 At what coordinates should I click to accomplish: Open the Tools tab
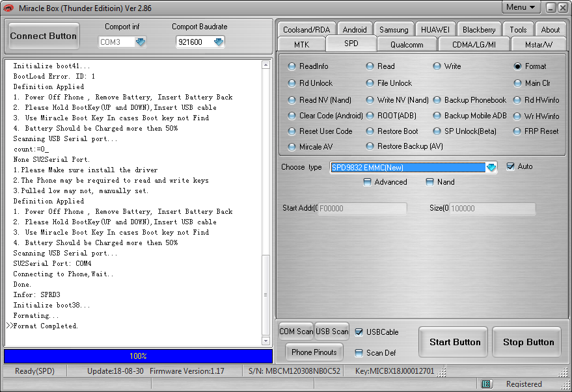click(518, 29)
